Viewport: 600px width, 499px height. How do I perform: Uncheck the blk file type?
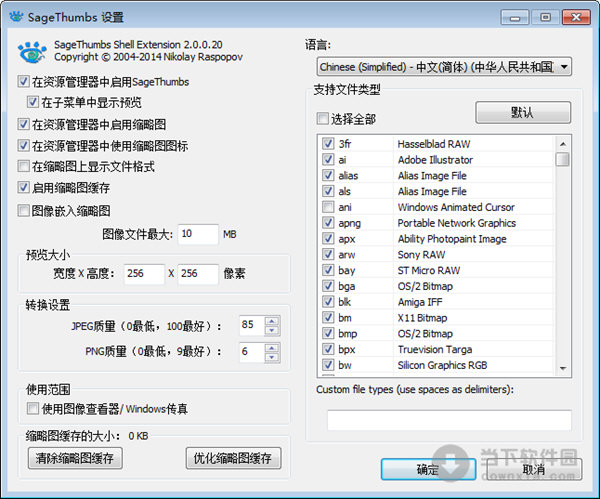coord(328,302)
